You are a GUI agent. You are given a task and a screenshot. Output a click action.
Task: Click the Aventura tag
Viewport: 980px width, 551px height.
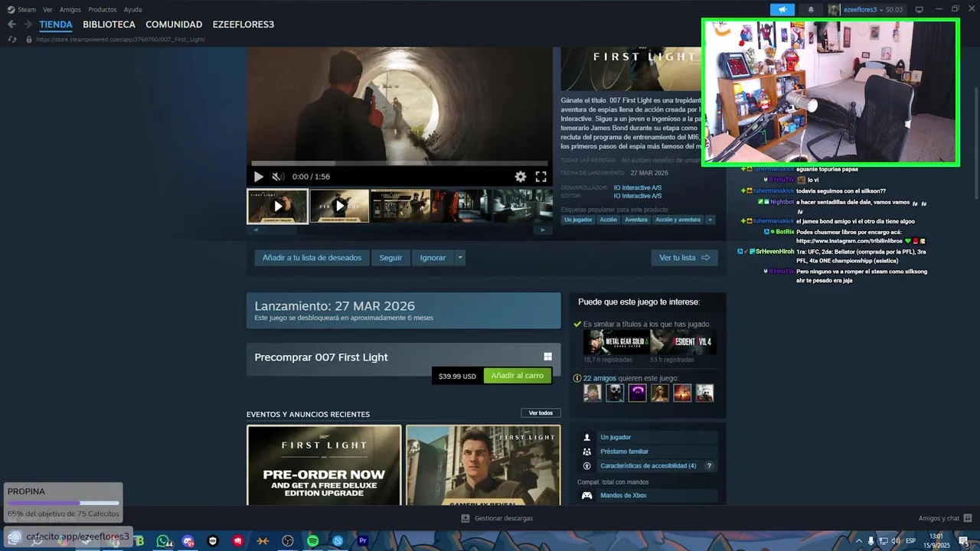(x=635, y=220)
